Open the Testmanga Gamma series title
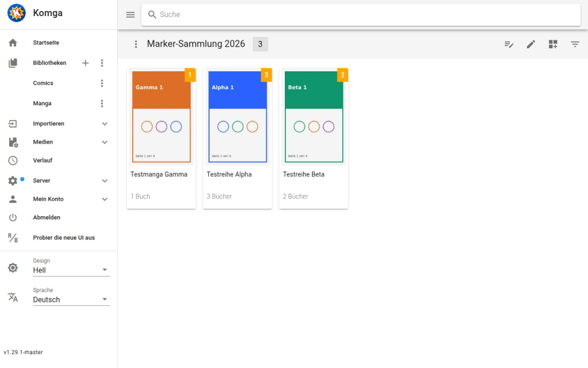Screen dimensions: 588x368 coord(159,175)
